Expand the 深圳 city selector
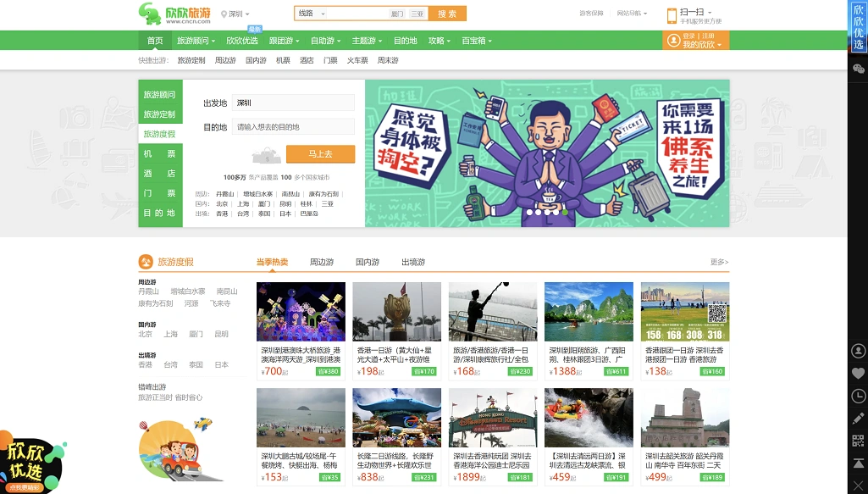 (235, 14)
